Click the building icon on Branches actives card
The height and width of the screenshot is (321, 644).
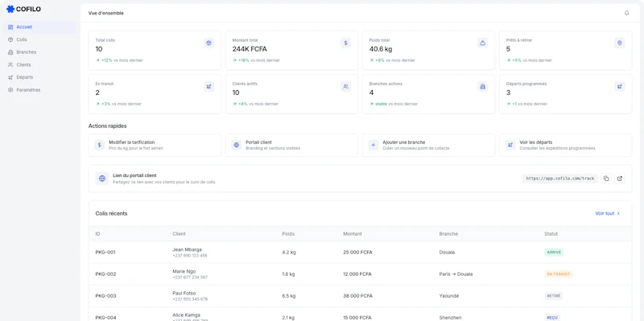coord(482,86)
